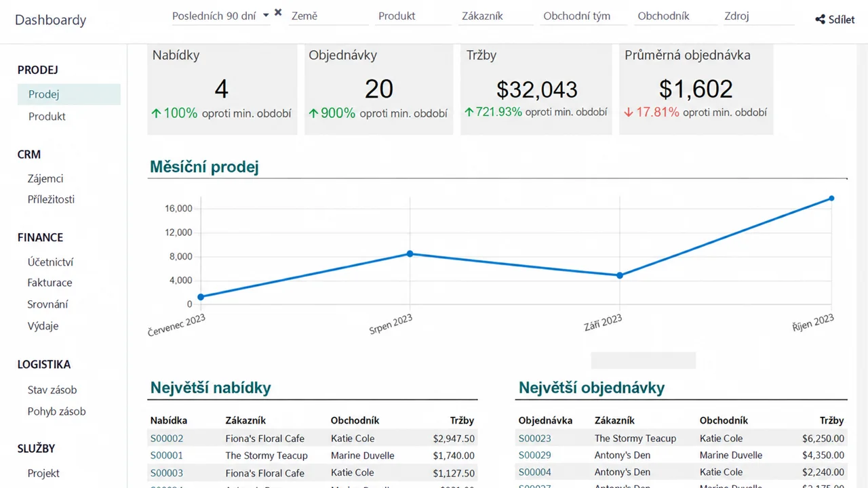Click the Říjen 2023 chart data point
Screen dimensions: 868x488
point(831,199)
